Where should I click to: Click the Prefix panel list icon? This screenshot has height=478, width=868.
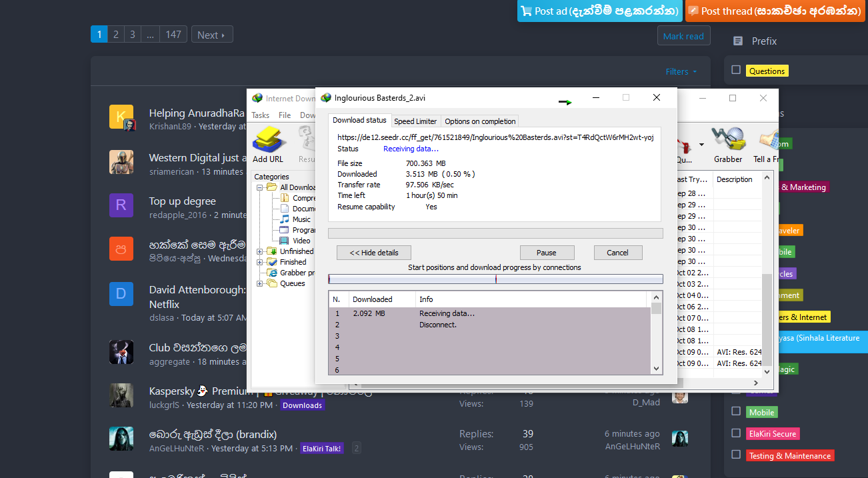[737, 41]
